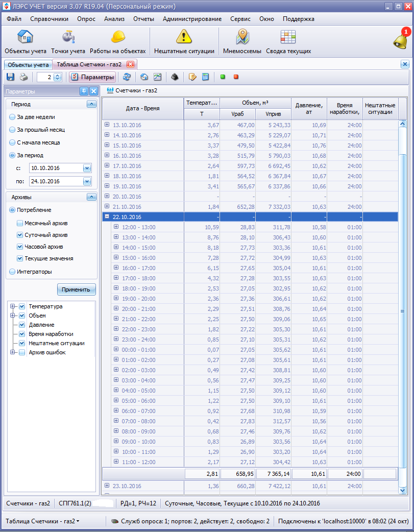Click table scrollbar down arrow
The image size is (414, 532).
[402, 490]
